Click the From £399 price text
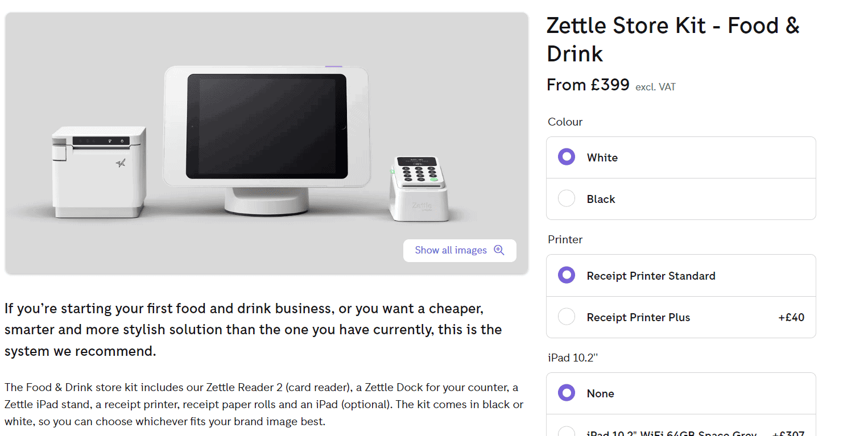Screen dimensions: 868x436 click(588, 84)
